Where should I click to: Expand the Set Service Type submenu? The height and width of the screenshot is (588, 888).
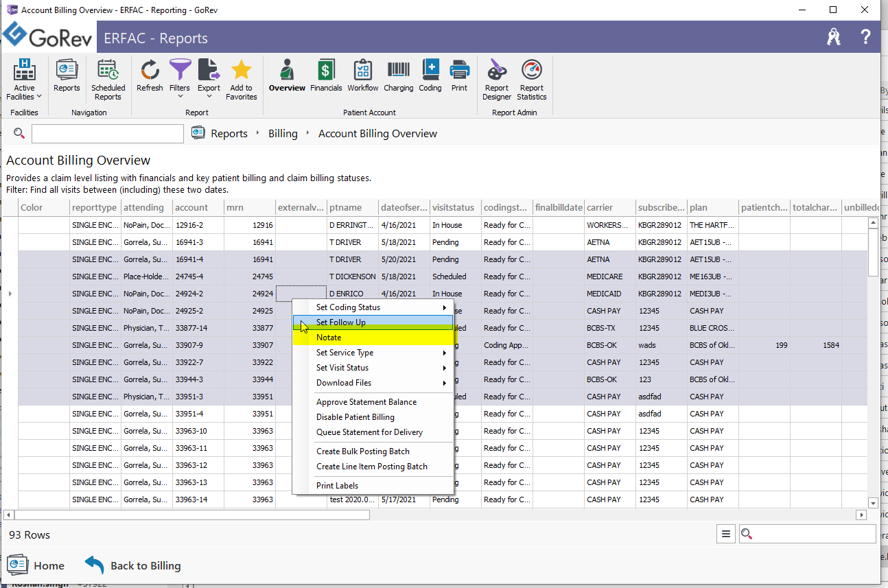(x=373, y=353)
